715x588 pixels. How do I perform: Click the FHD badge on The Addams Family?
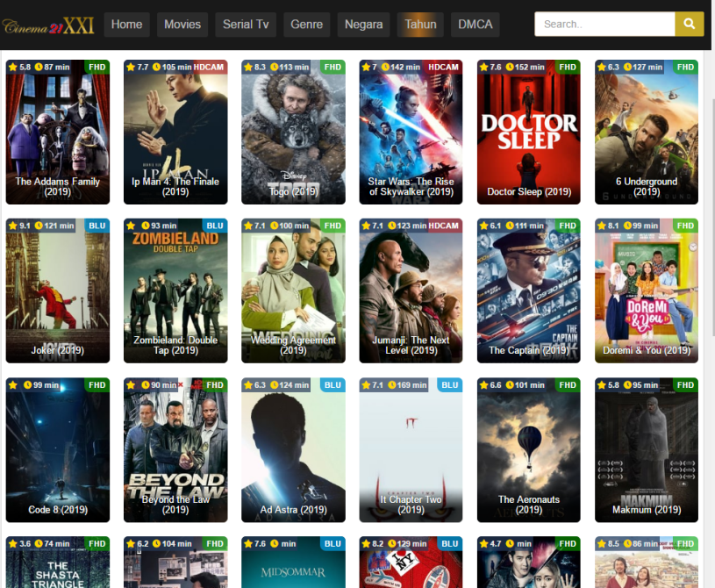(97, 67)
